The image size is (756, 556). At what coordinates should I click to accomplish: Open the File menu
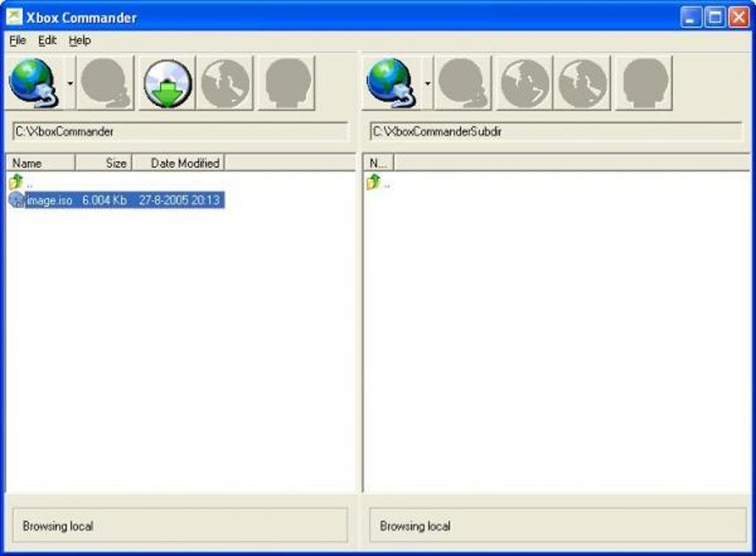tap(17, 41)
